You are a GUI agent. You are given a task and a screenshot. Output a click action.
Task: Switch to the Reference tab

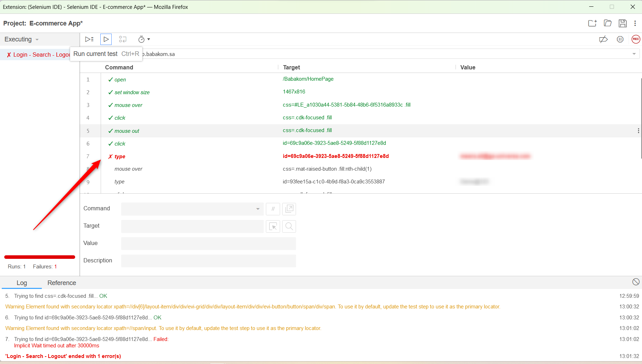(61, 283)
